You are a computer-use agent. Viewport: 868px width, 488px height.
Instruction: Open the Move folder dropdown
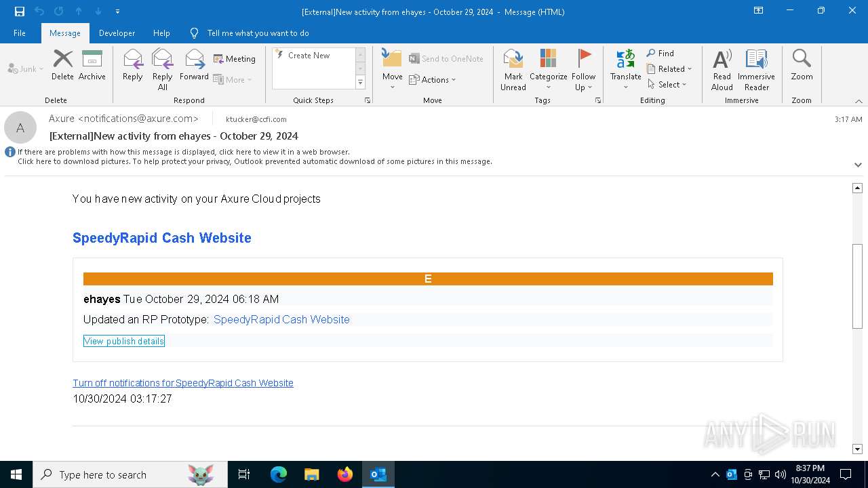click(x=392, y=69)
